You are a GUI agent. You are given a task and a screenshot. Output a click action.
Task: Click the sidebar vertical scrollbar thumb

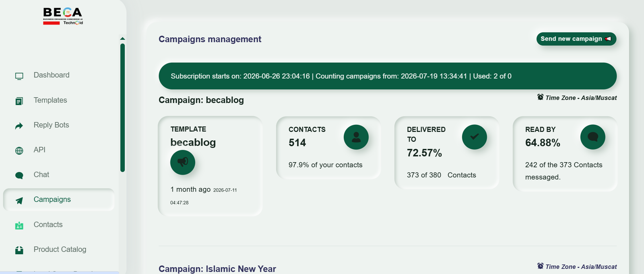click(x=122, y=107)
